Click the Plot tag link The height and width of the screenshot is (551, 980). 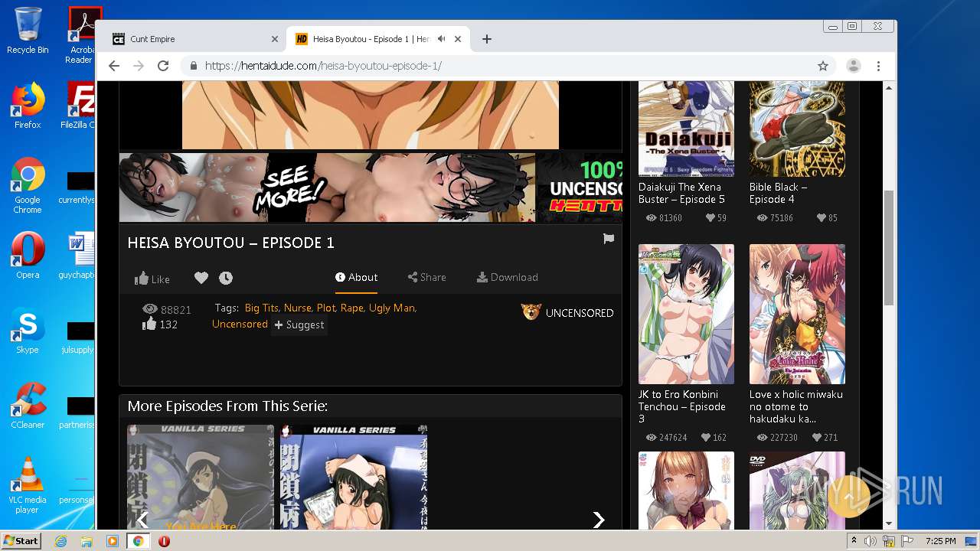(326, 308)
